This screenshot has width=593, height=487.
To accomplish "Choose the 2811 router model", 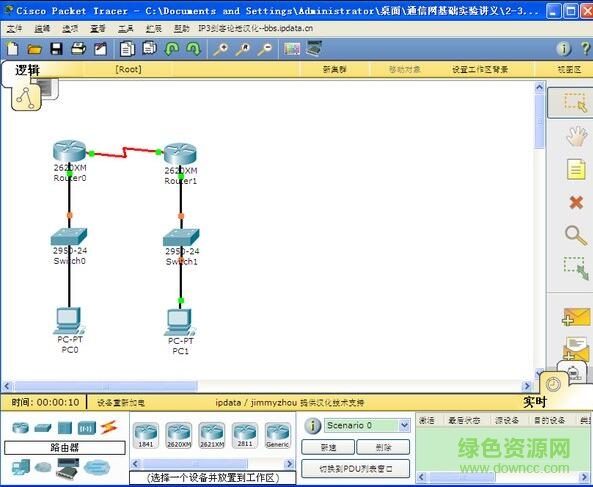I will 245,435.
